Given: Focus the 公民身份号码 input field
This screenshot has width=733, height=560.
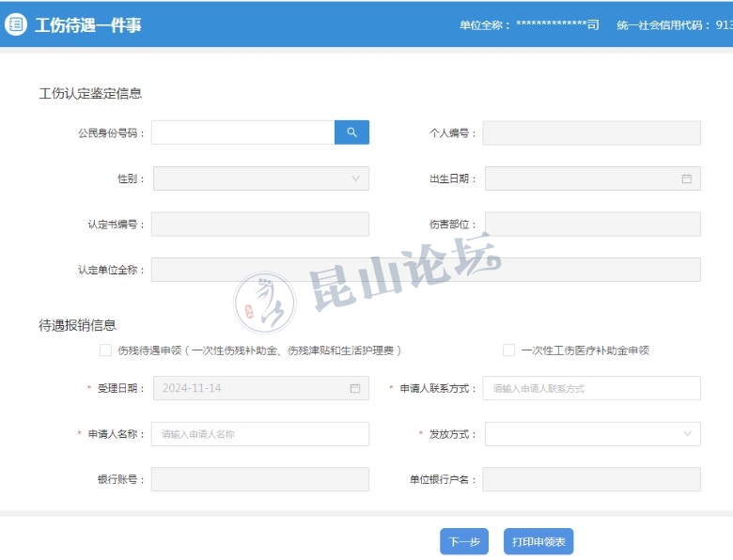Looking at the screenshot, I should (242, 132).
